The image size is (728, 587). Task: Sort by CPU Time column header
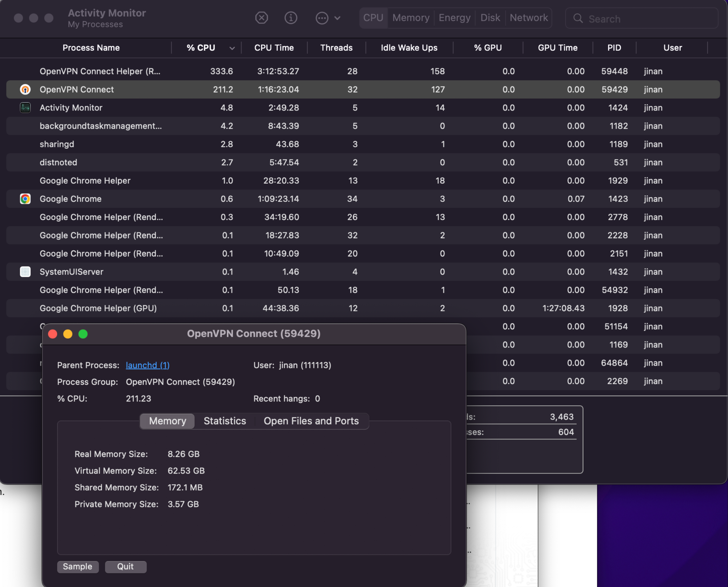pos(274,48)
